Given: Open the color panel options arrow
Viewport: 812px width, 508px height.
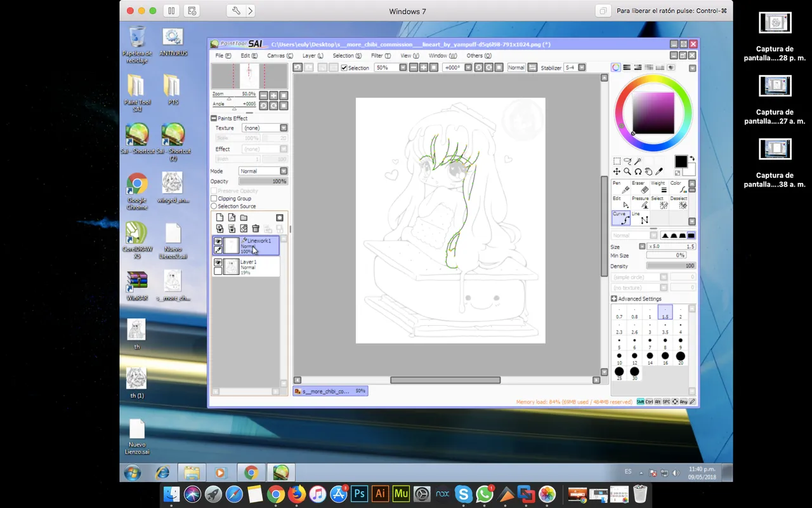Looking at the screenshot, I should [692, 68].
